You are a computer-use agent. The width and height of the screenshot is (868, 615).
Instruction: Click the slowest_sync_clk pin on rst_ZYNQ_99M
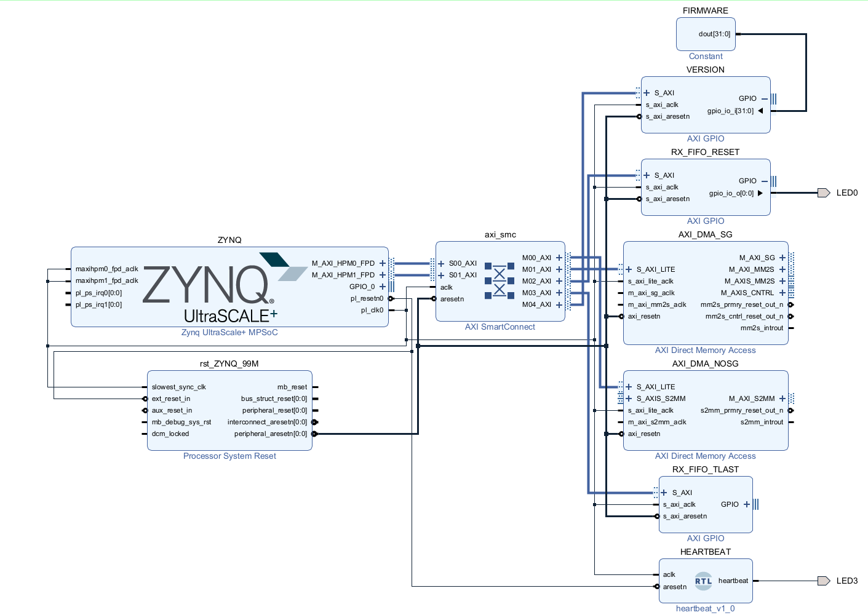pyautogui.click(x=179, y=387)
